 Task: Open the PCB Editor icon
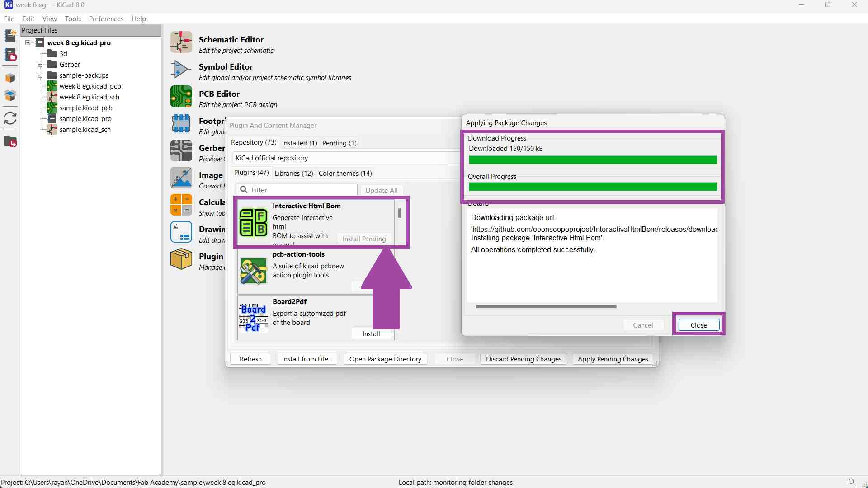(x=181, y=96)
